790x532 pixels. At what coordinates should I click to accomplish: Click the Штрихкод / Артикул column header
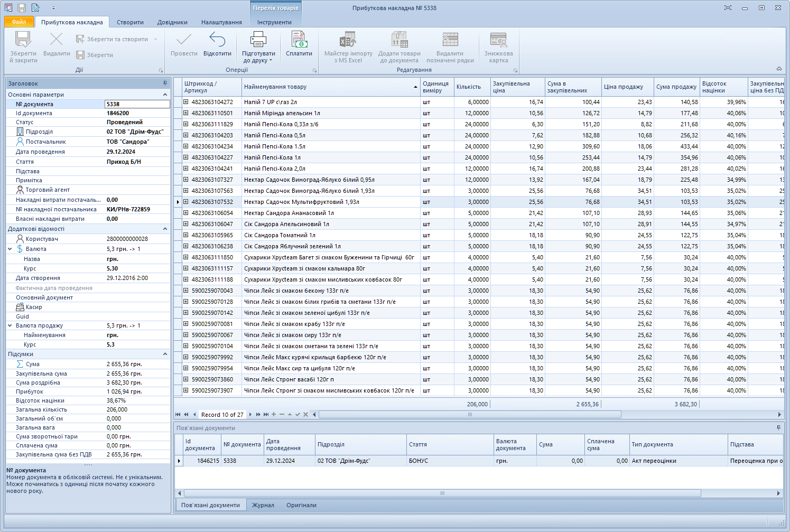click(x=212, y=87)
